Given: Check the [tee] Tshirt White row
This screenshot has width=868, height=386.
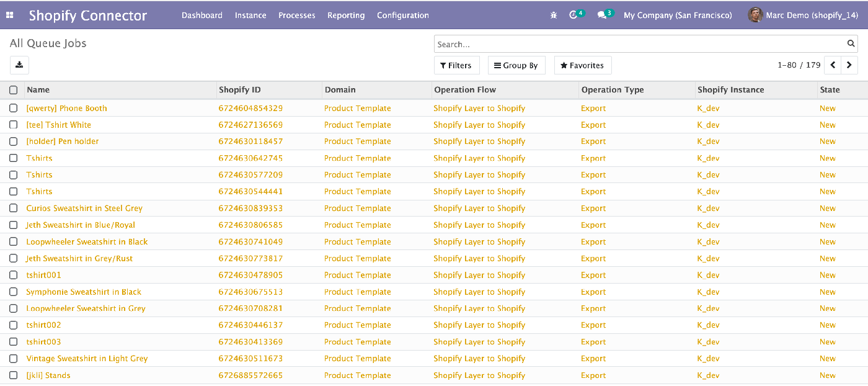Looking at the screenshot, I should pos(13,125).
